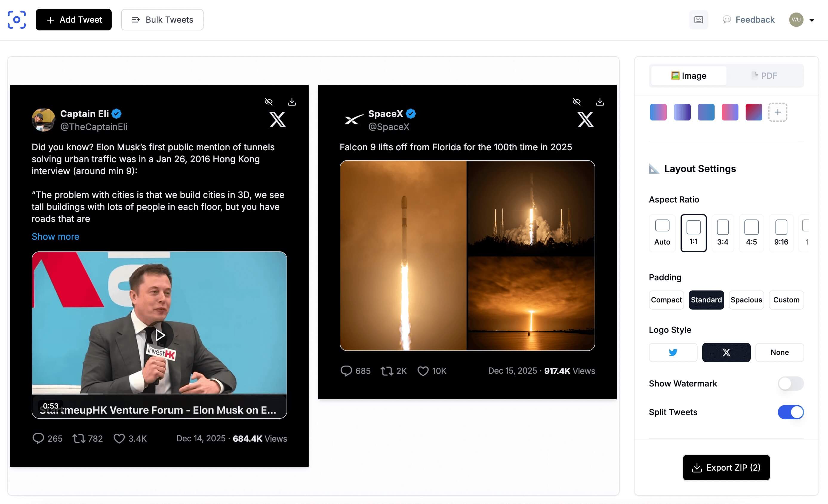Open the app logo home icon
The height and width of the screenshot is (504, 828).
pos(17,19)
